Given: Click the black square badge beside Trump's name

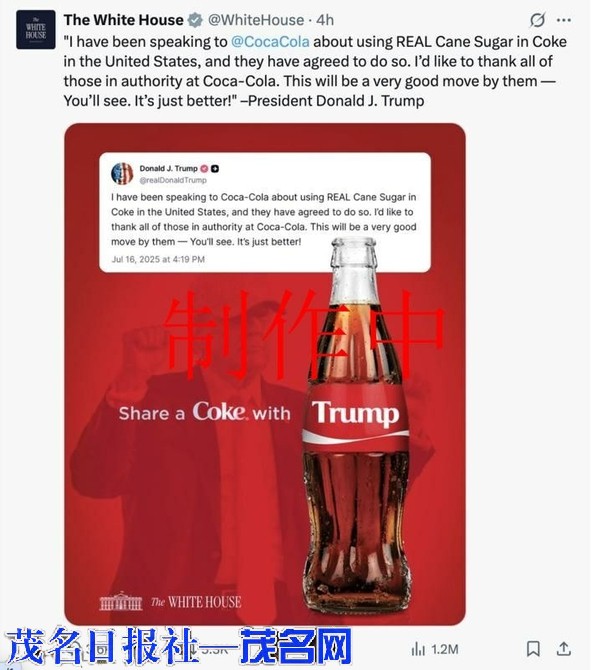Looking at the screenshot, I should pyautogui.click(x=215, y=169).
